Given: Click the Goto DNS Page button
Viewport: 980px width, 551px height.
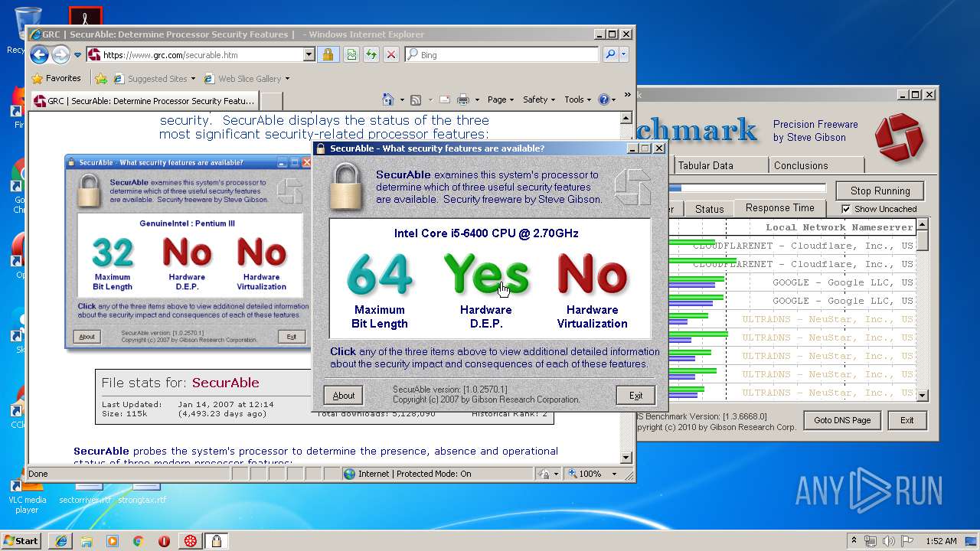Looking at the screenshot, I should coord(842,420).
